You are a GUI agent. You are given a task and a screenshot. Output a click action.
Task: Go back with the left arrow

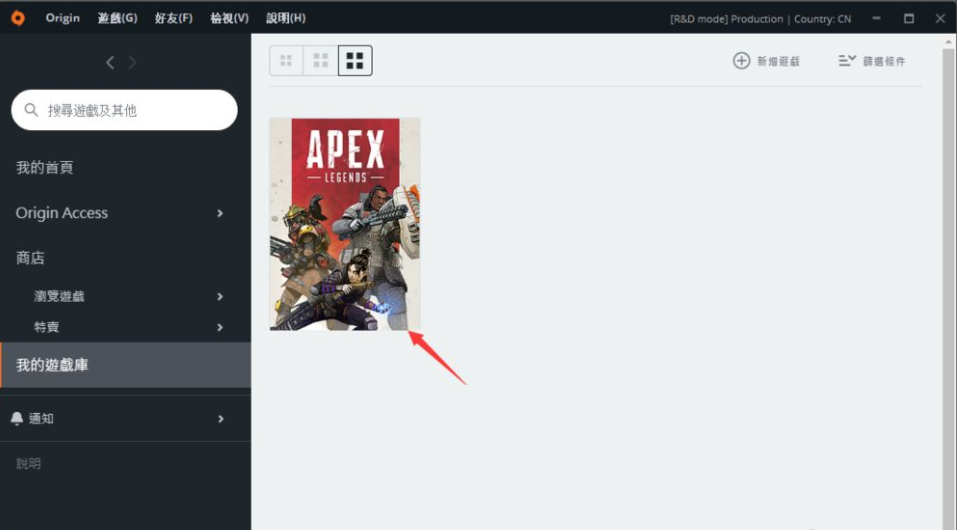tap(110, 62)
